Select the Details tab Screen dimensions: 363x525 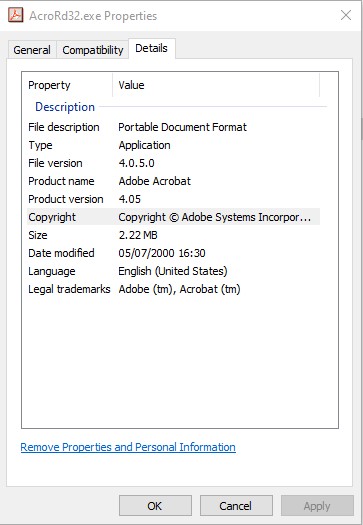[151, 49]
